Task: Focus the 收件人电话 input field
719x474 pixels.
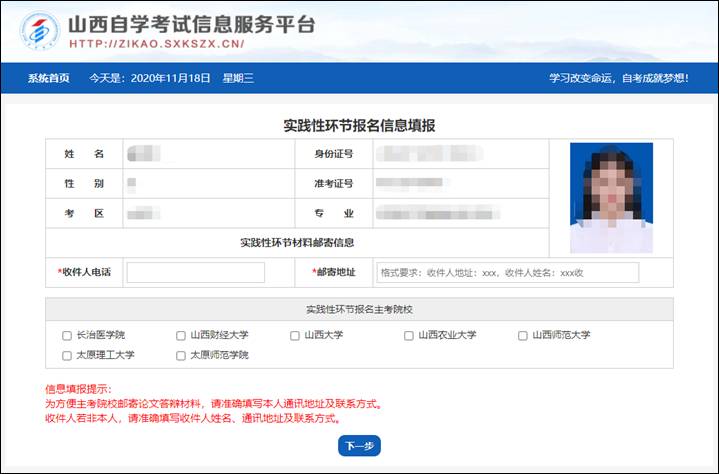Action: [196, 272]
